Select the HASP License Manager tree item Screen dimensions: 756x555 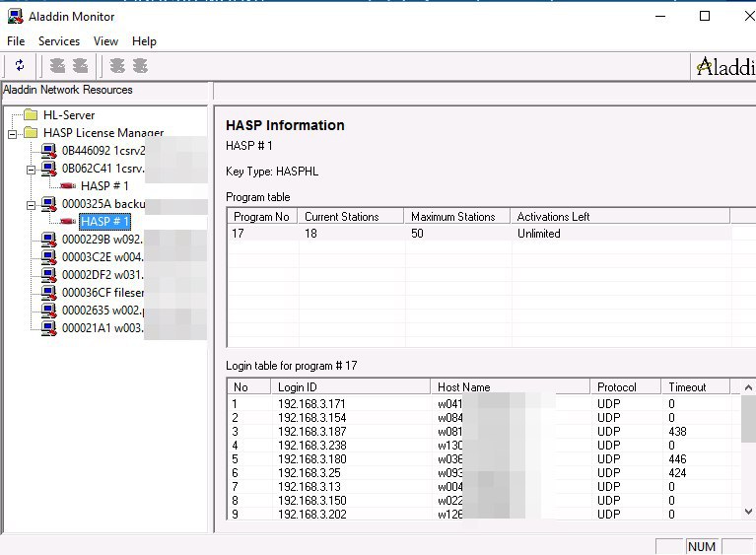point(103,133)
